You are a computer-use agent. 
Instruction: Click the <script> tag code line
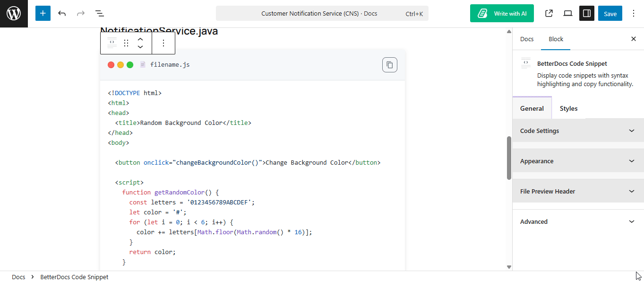click(x=129, y=182)
